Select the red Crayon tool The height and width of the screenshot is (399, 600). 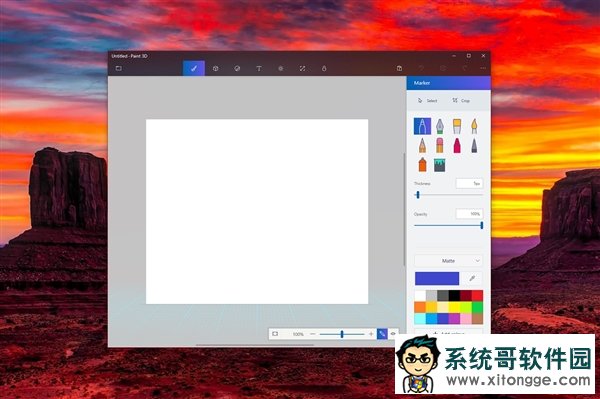(x=457, y=146)
